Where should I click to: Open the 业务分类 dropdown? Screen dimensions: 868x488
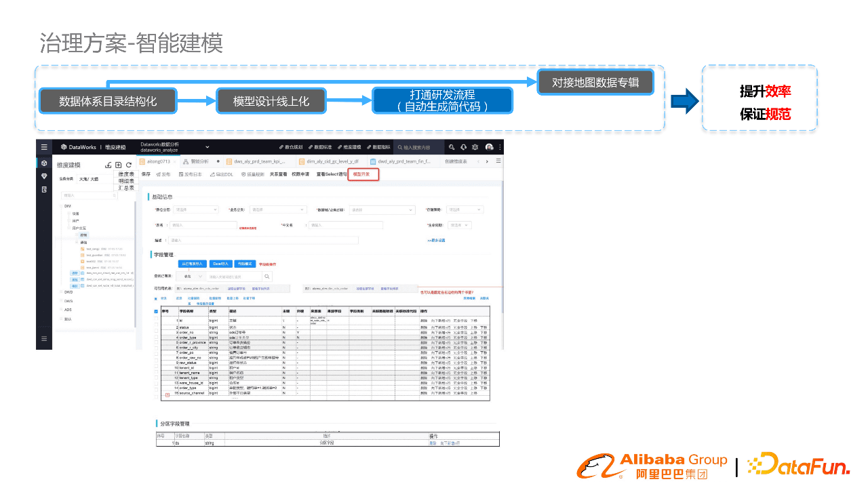[277, 209]
